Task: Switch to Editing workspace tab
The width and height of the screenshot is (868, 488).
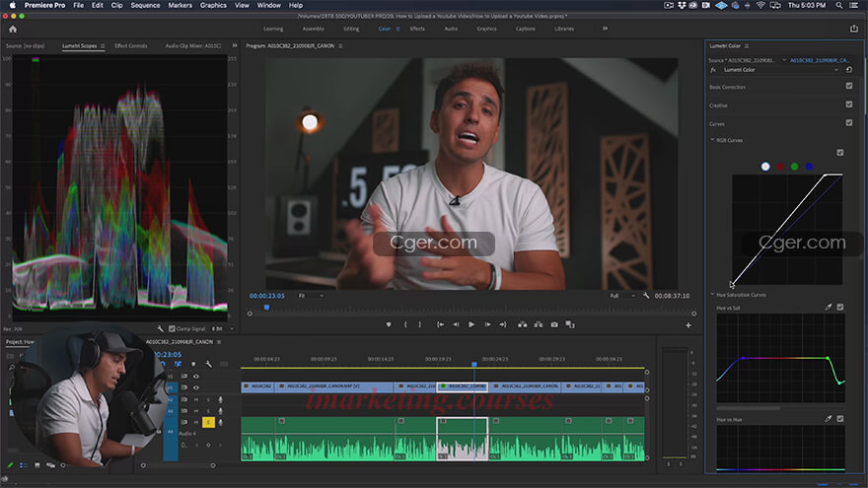Action: click(x=351, y=29)
